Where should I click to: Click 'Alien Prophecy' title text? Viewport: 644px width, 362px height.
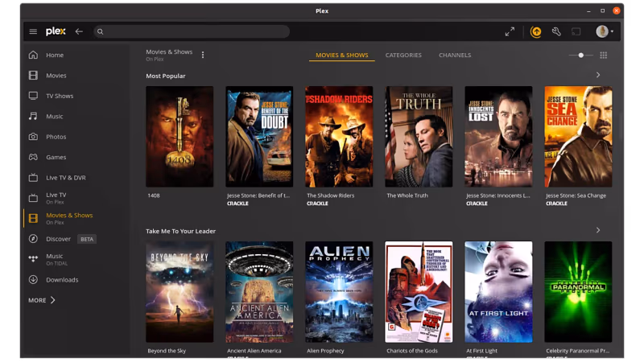click(x=325, y=351)
